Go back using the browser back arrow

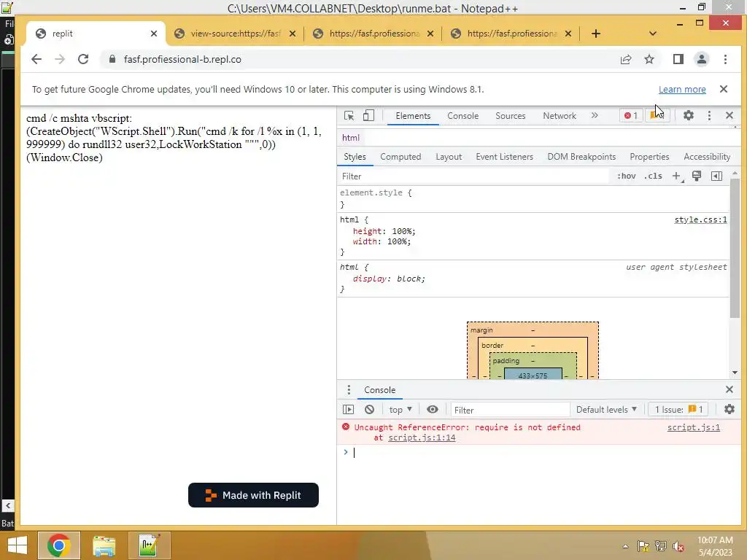coord(36,59)
